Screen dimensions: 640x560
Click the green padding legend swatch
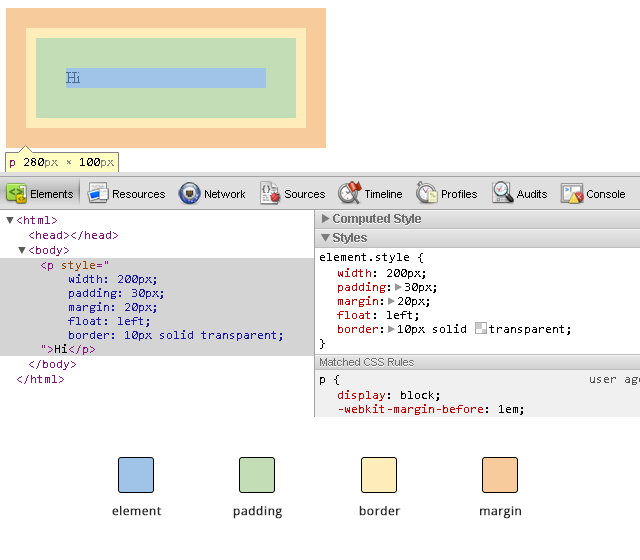(x=257, y=475)
